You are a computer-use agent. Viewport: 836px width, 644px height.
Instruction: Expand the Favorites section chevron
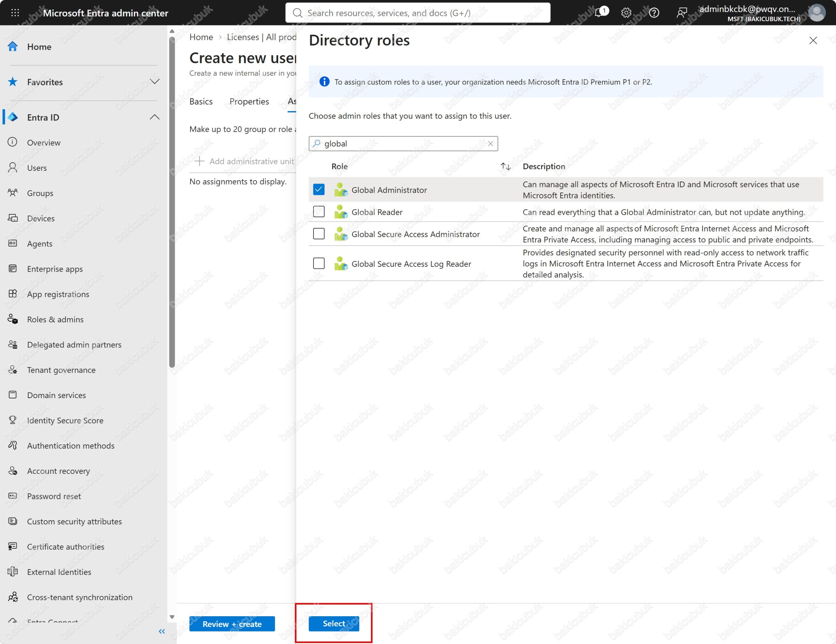pos(155,82)
